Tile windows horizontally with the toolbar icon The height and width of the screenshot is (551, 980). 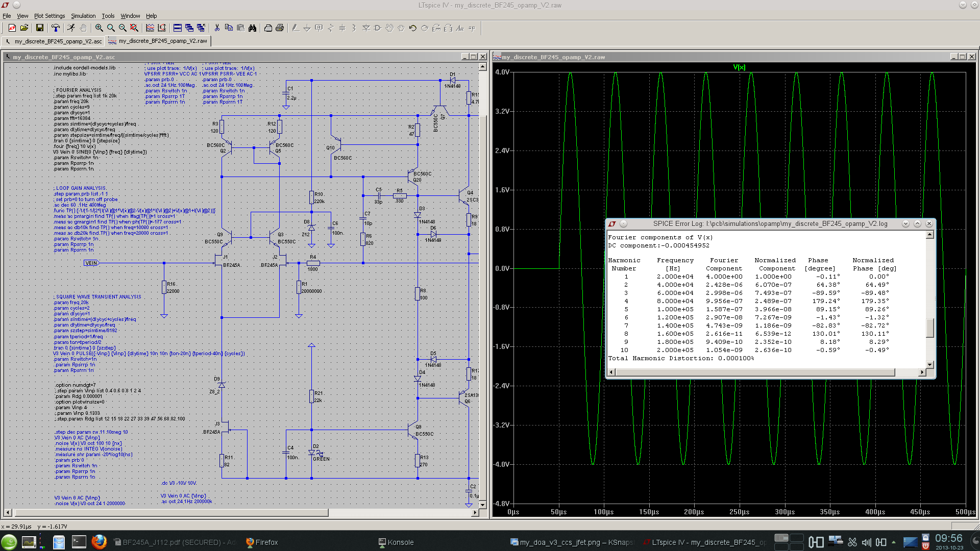click(x=178, y=28)
